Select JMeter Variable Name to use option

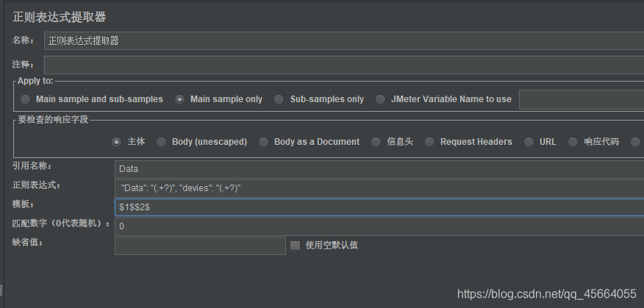coord(380,99)
